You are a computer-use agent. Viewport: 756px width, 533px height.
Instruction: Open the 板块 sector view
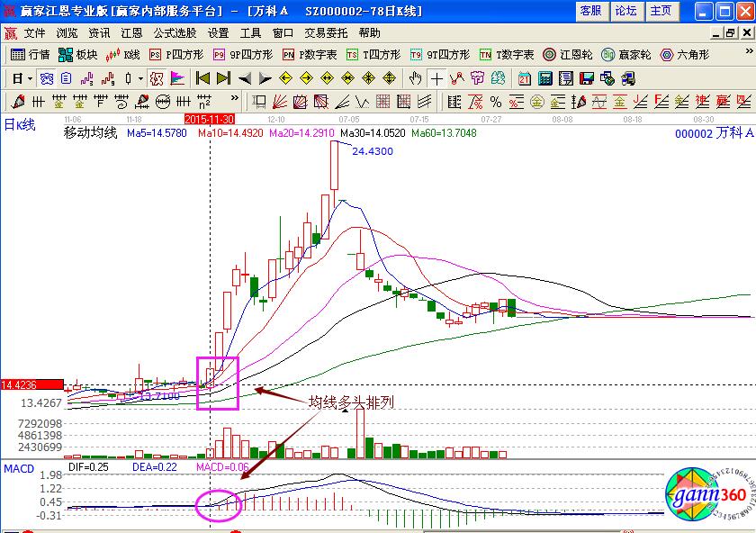78,54
